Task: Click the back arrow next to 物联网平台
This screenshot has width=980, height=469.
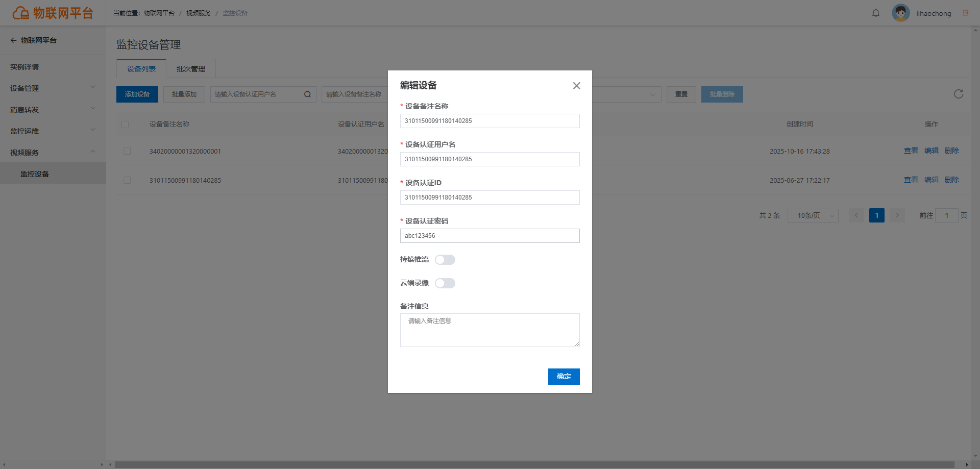Action: [x=13, y=40]
